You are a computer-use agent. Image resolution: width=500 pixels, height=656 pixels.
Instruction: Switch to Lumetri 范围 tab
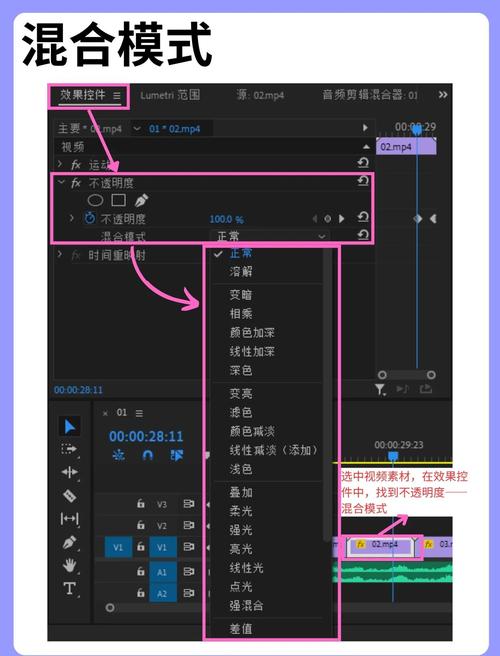pyautogui.click(x=170, y=95)
